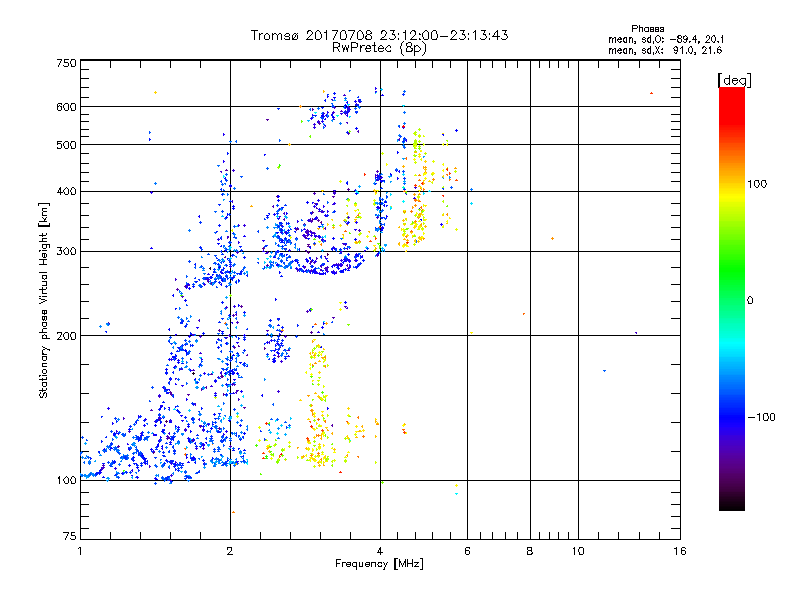The width and height of the screenshot is (800, 600).
Task: Click the '-100' colorbar tick label
Action: [761, 417]
